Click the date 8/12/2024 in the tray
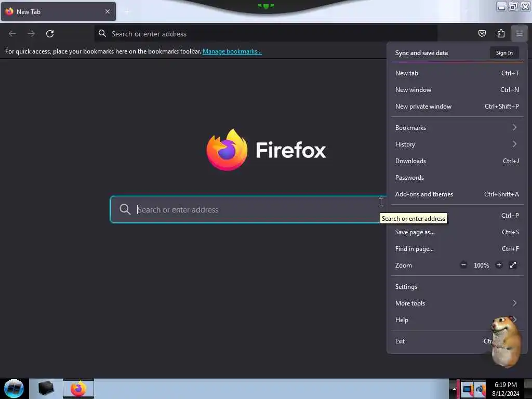This screenshot has width=532, height=399. point(506,394)
